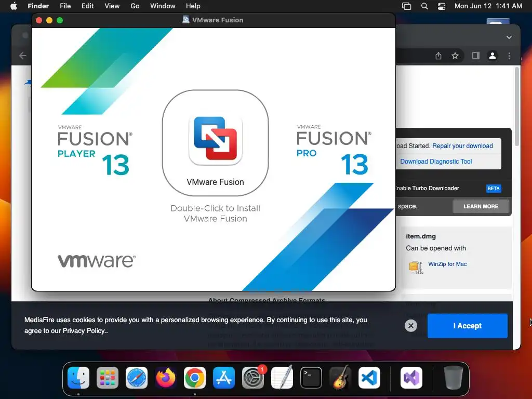Image resolution: width=532 pixels, height=399 pixels.
Task: Open the Window menu
Action: click(x=163, y=6)
